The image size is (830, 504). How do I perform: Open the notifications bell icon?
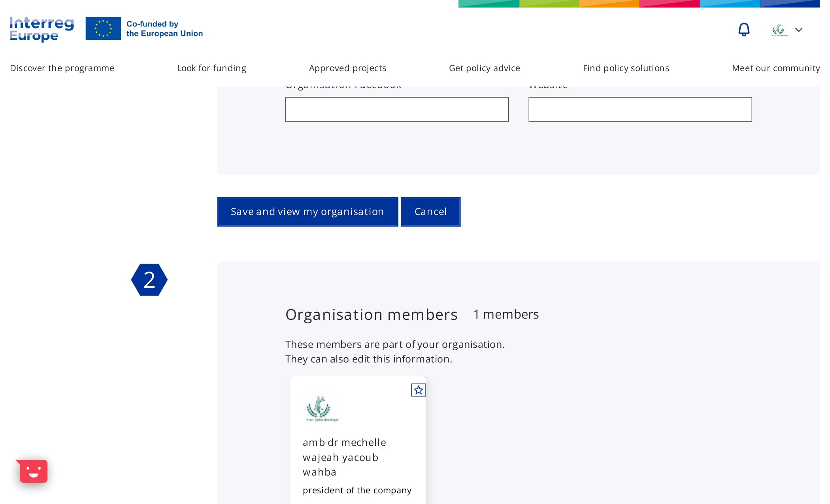pos(743,30)
